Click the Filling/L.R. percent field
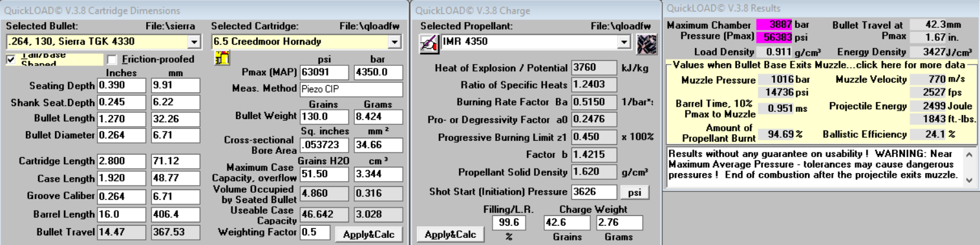The image size is (980, 245). pyautogui.click(x=509, y=222)
